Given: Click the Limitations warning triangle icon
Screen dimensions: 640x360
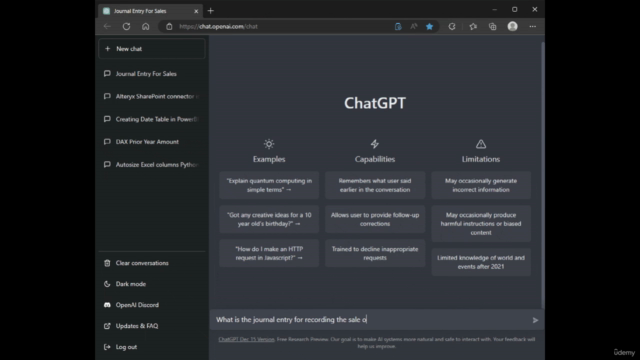Looking at the screenshot, I should (481, 144).
